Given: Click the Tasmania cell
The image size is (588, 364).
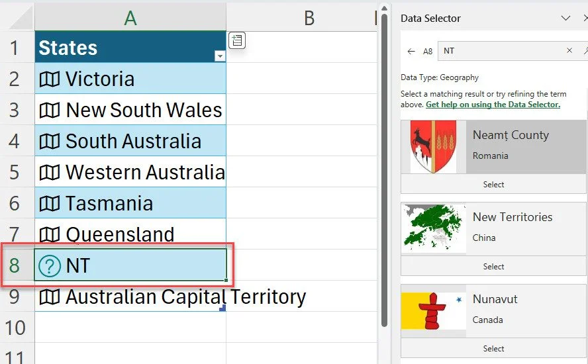Looking at the screenshot, I should [x=130, y=203].
